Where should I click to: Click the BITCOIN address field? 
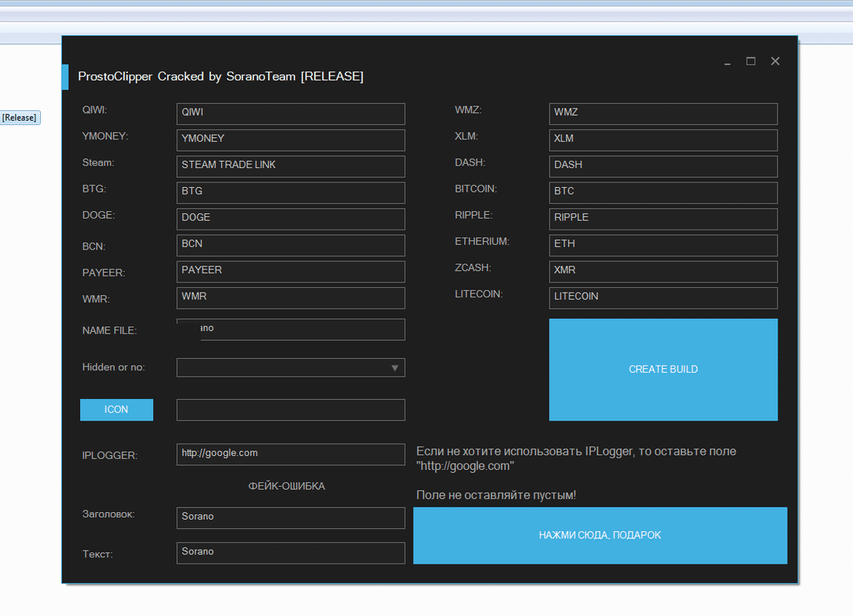663,192
